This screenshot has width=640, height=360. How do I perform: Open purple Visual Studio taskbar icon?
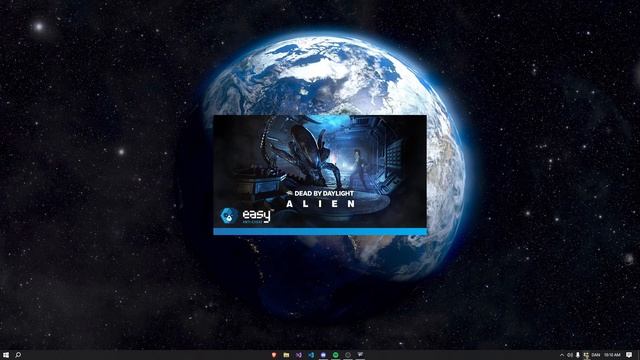pyautogui.click(x=299, y=355)
